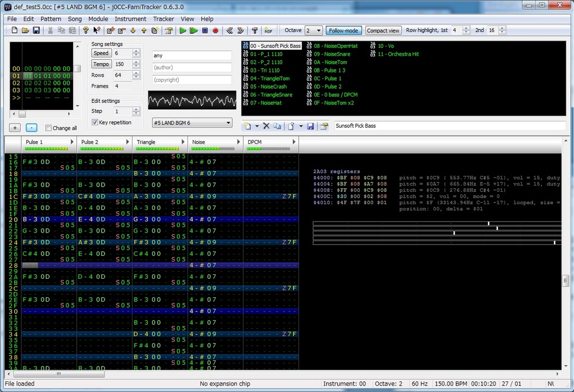Screen dimensions: 574x392
Task: Remove instrument with the X icon
Action: click(267, 126)
